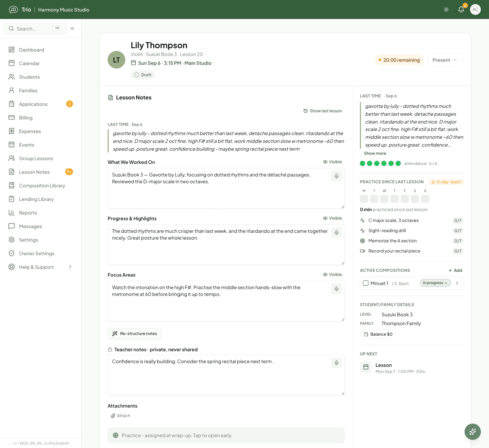The width and height of the screenshot is (489, 448).
Task: Click the Lesson Notes document icon in the heading
Action: click(x=110, y=97)
